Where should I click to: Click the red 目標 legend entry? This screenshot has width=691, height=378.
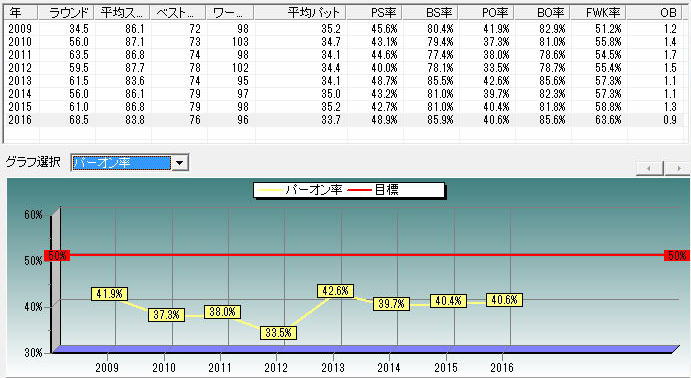373,190
